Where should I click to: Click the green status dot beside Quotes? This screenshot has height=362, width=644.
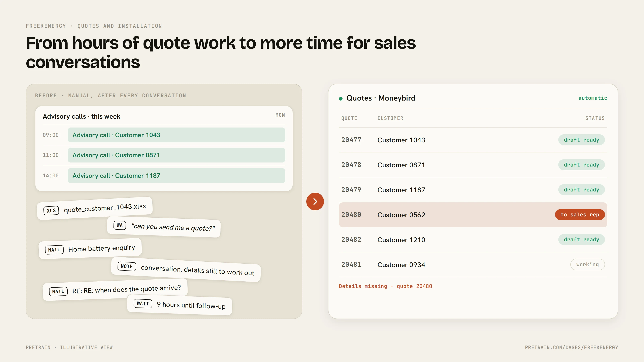point(341,99)
